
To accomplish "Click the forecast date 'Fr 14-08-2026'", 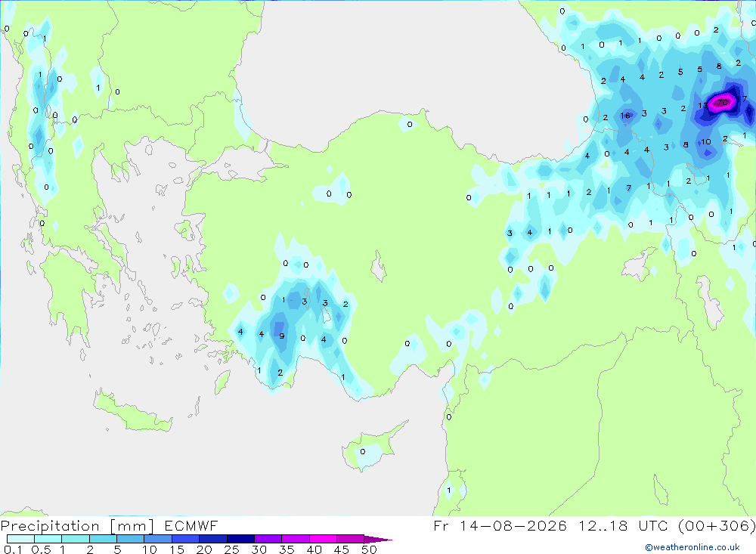I will (500, 525).
